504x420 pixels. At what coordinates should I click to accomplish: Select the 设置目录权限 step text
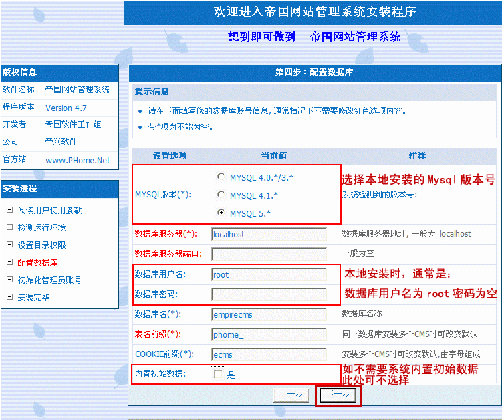42,245
